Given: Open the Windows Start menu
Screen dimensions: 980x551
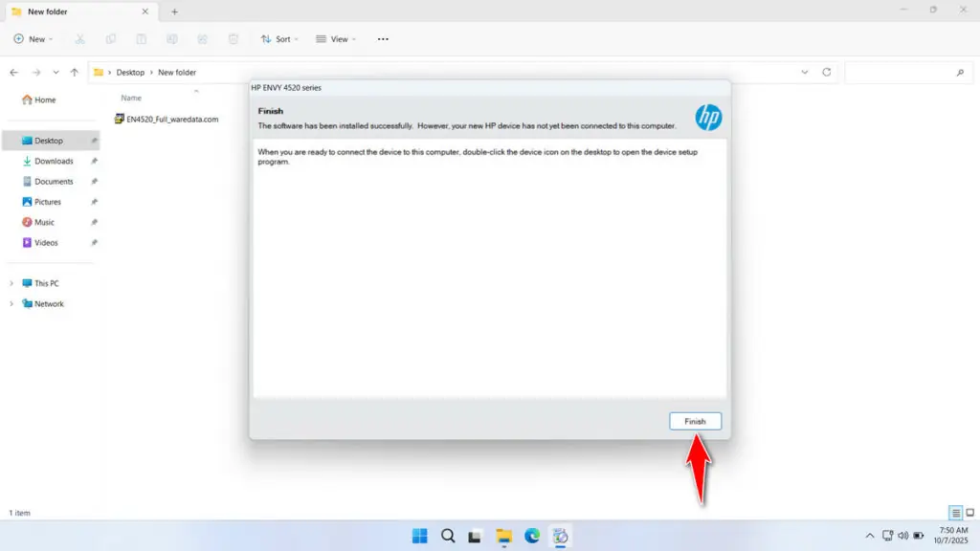Looking at the screenshot, I should (419, 536).
